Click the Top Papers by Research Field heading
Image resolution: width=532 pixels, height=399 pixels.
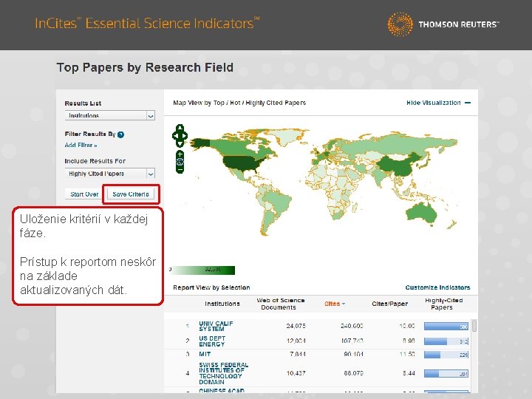145,67
